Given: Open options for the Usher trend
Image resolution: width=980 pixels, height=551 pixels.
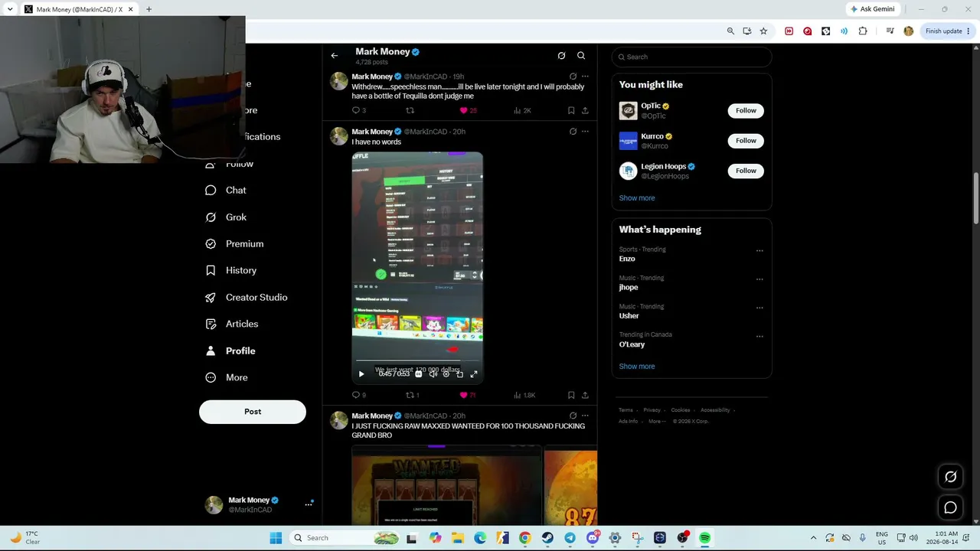Looking at the screenshot, I should pyautogui.click(x=759, y=308).
